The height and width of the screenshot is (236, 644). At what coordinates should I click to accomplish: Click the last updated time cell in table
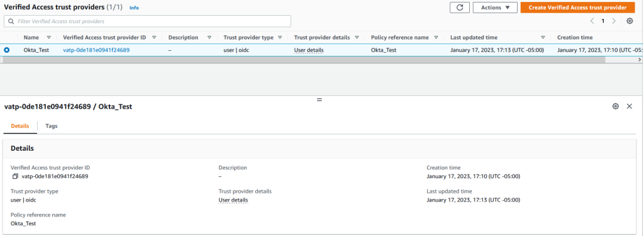tap(497, 50)
